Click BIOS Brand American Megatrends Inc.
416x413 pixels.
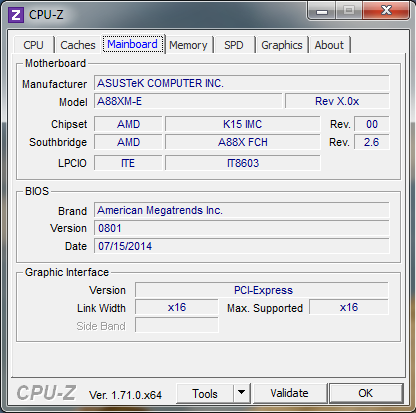[x=241, y=210]
